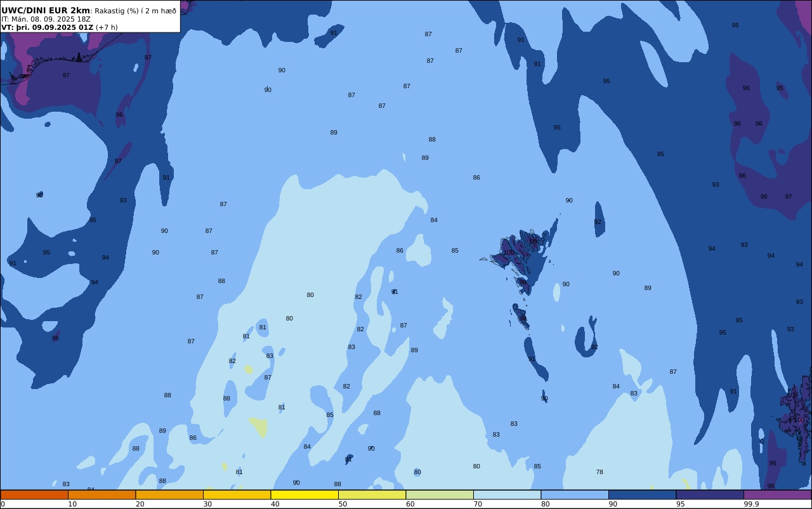Click the "10" colorbar tick label
This screenshot has height=509, width=812.
point(72,504)
